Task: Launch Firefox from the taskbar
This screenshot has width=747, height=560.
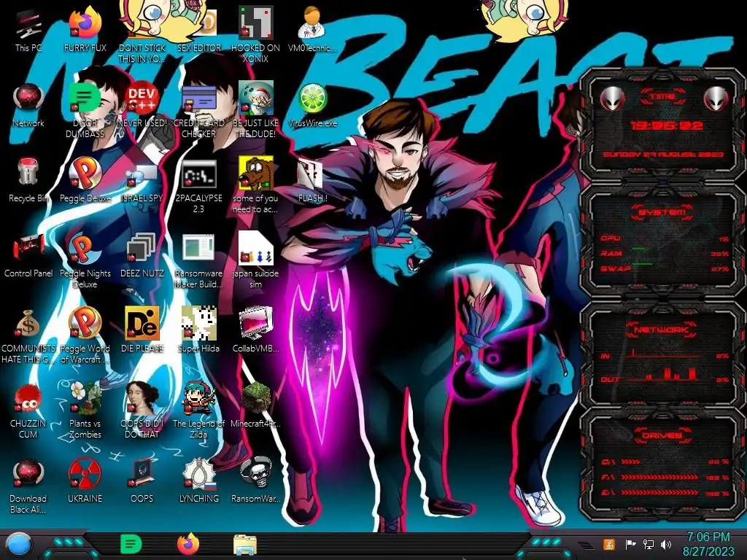Action: pos(188,544)
